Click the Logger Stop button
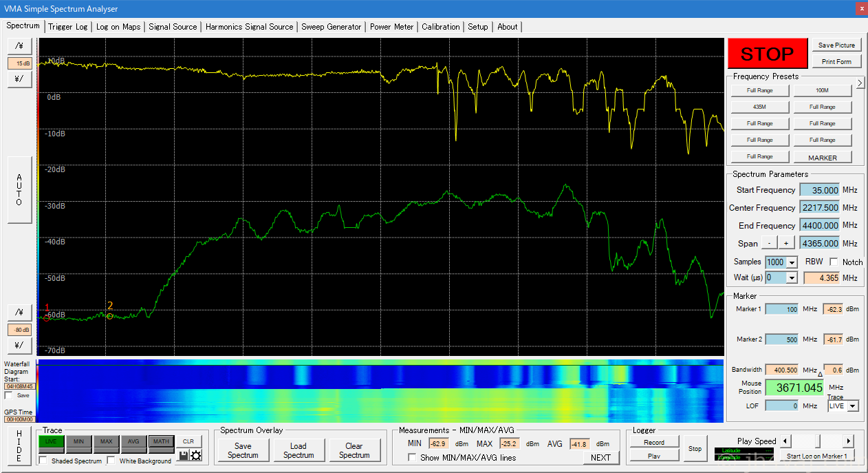Viewport: 868px width, 473px height. pyautogui.click(x=695, y=449)
